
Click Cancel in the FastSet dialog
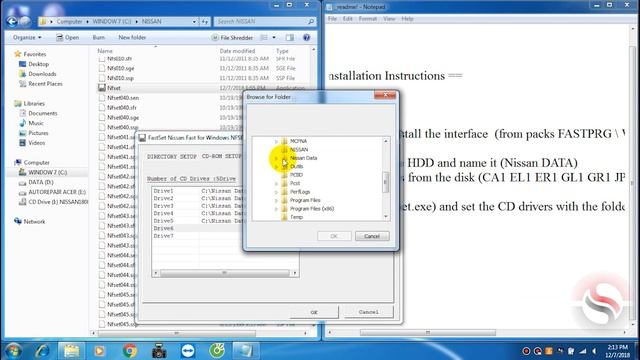click(x=368, y=312)
